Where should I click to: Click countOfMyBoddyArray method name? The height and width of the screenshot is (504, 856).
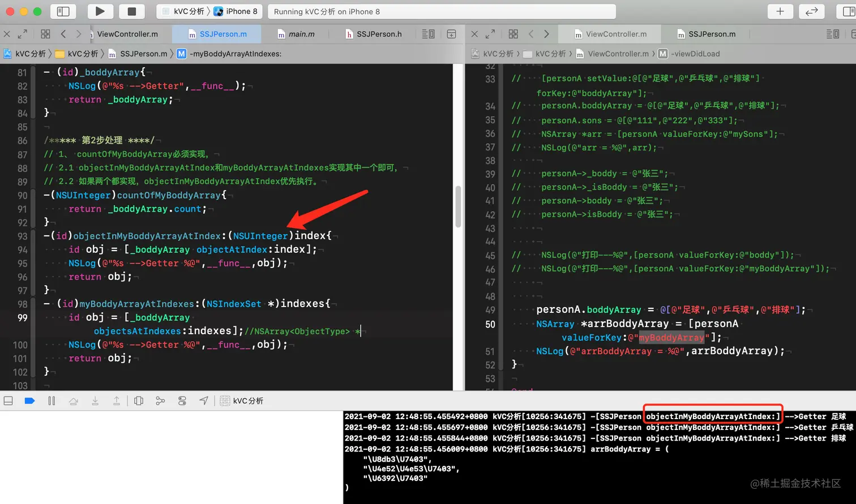click(x=169, y=195)
